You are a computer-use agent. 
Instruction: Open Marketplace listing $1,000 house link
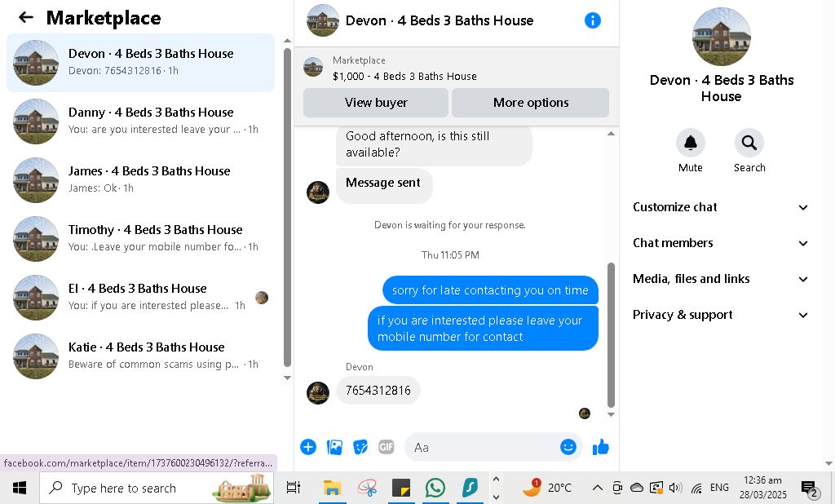404,76
